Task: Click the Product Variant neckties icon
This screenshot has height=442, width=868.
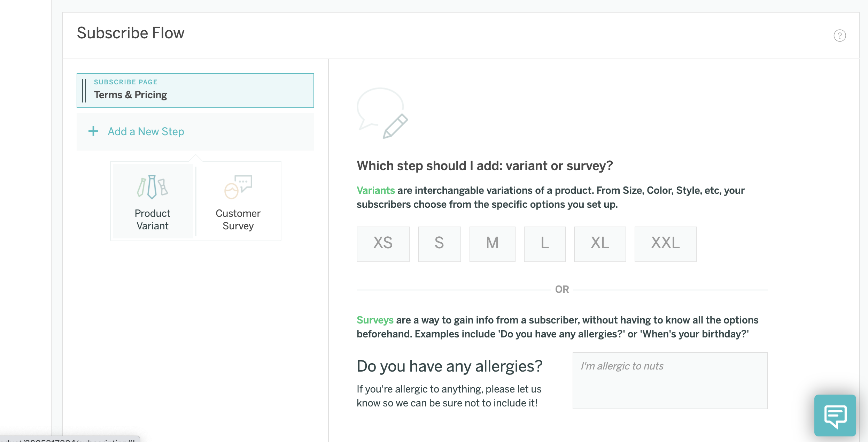Action: (152, 187)
